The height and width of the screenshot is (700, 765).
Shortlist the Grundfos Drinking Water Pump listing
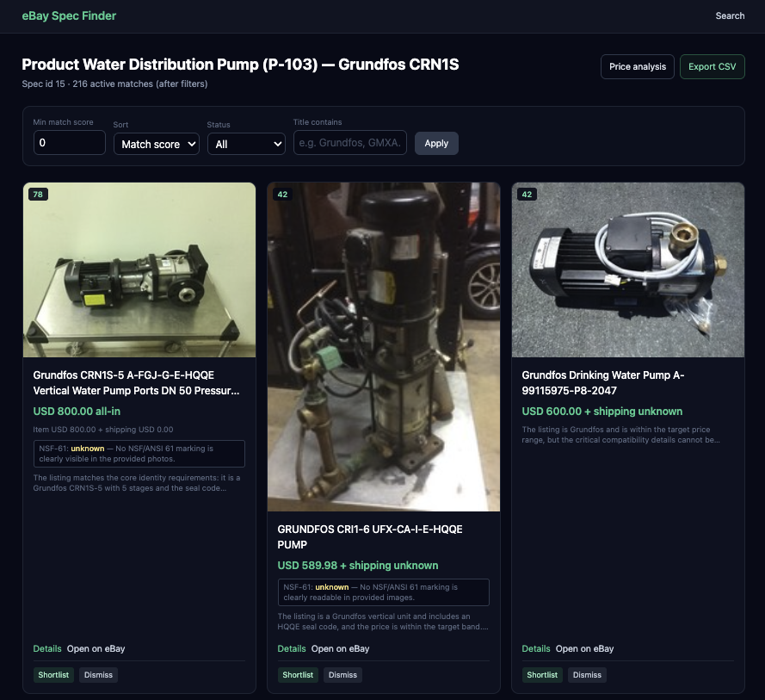[542, 675]
